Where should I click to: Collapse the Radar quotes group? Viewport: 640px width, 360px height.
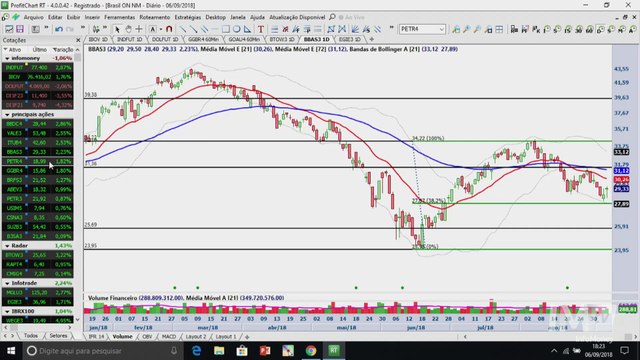click(7, 246)
